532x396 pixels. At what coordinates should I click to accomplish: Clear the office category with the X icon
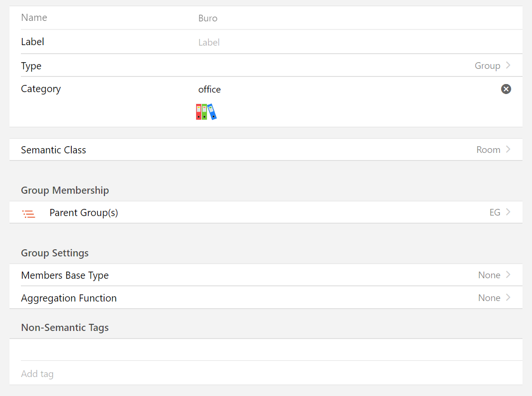point(506,89)
